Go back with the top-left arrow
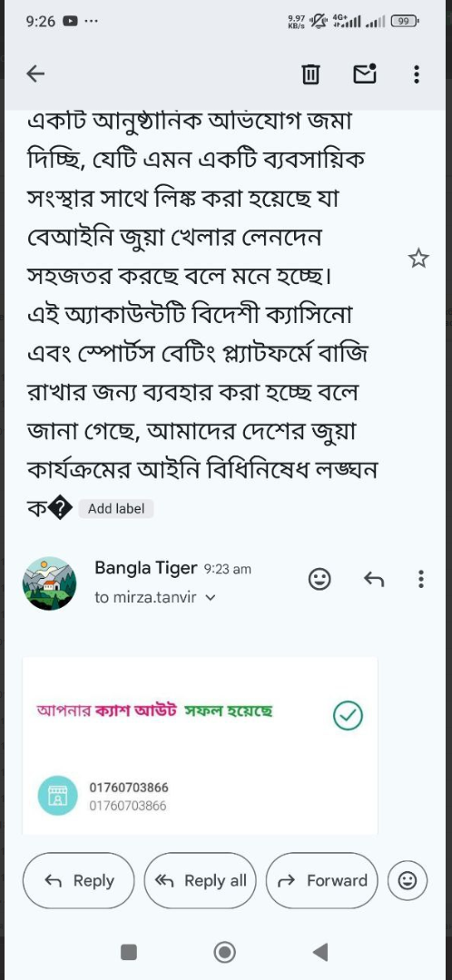The width and height of the screenshot is (452, 980). click(x=35, y=74)
